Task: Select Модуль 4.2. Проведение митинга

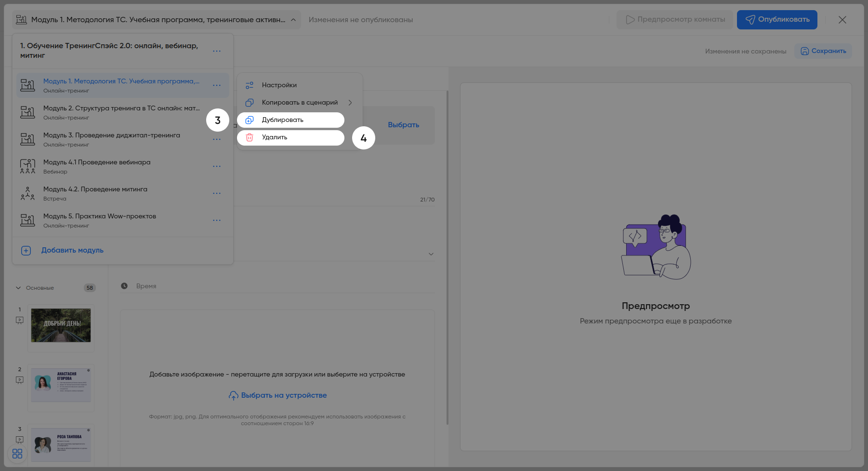Action: click(x=123, y=193)
